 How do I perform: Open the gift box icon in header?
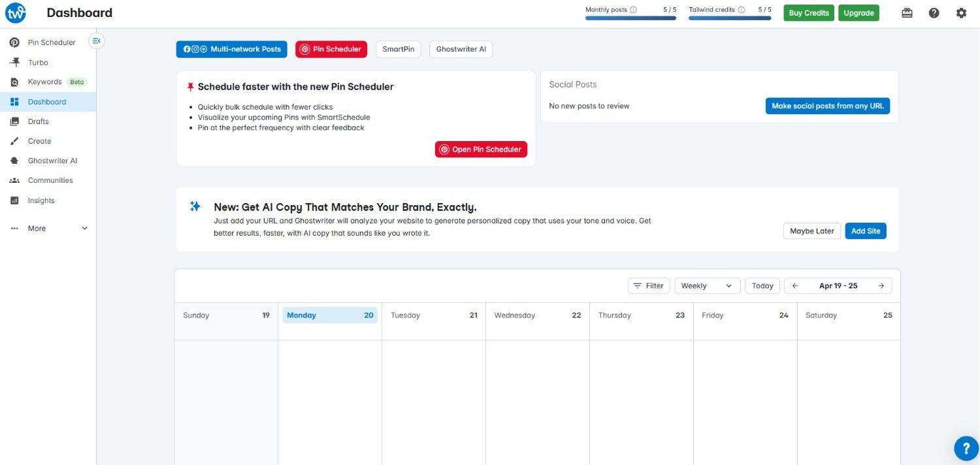pyautogui.click(x=907, y=13)
